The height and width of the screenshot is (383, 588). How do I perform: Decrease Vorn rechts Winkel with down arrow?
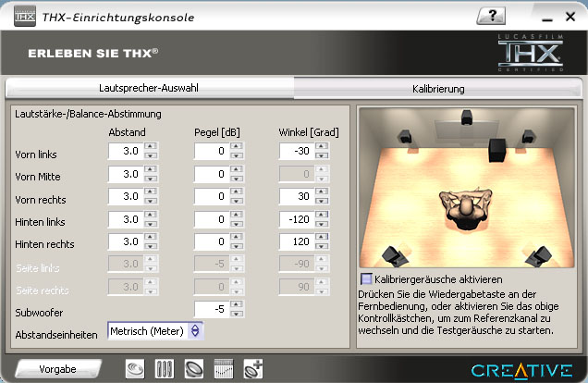pos(322,201)
